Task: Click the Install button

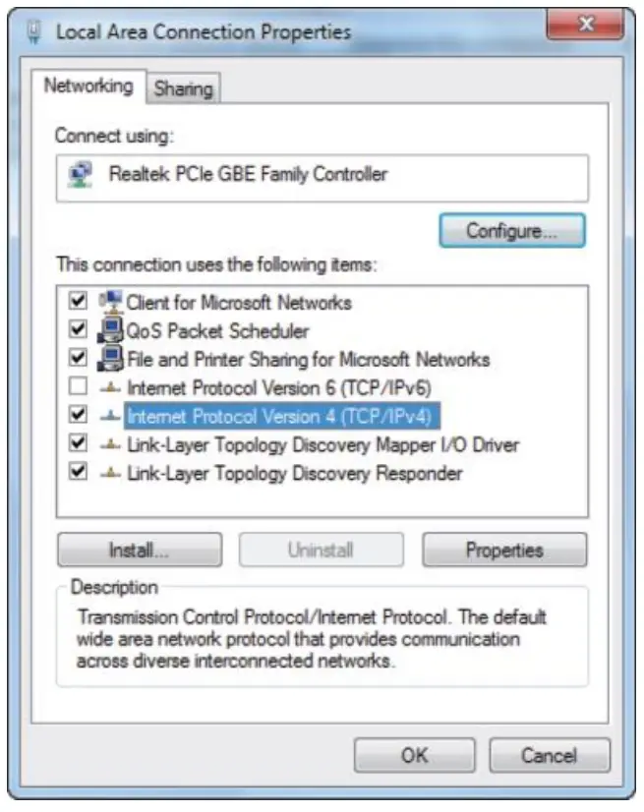Action: (140, 550)
